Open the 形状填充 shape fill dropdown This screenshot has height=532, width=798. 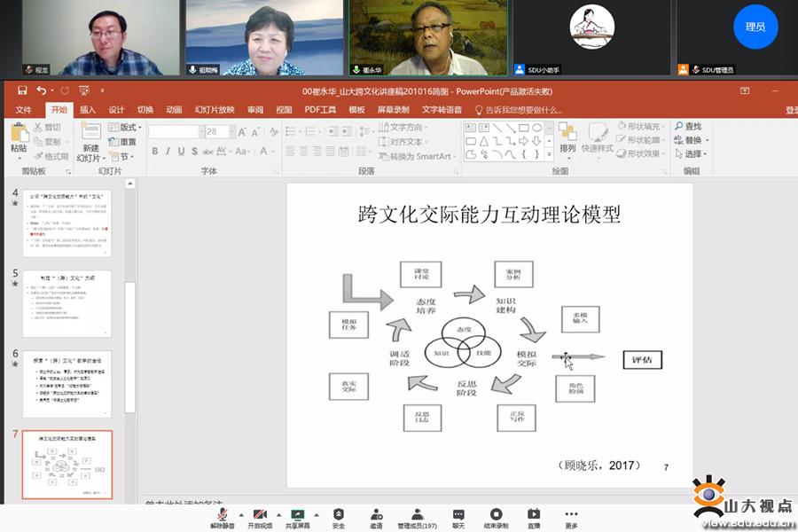[641, 126]
